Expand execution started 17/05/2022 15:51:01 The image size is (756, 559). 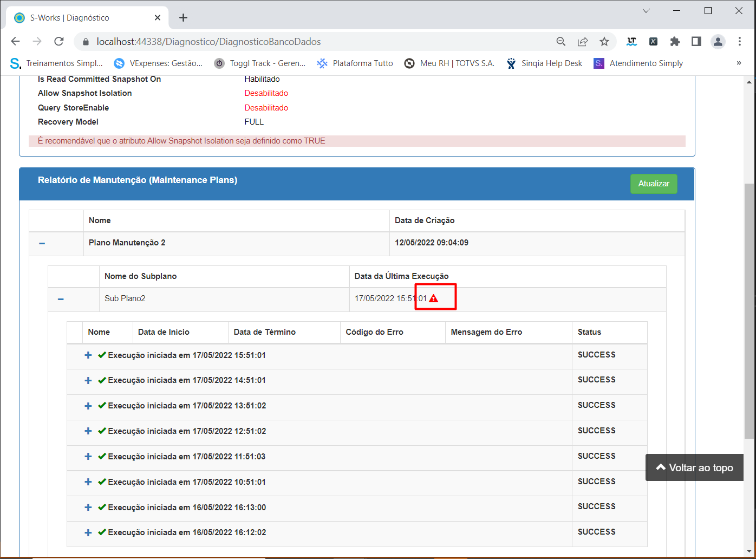pos(88,355)
